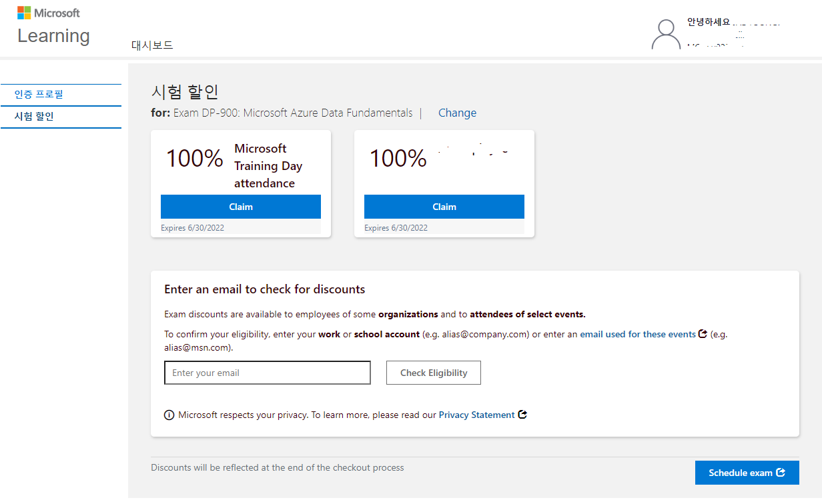This screenshot has width=822, height=504.
Task: Click Change next to exam name
Action: 457,113
